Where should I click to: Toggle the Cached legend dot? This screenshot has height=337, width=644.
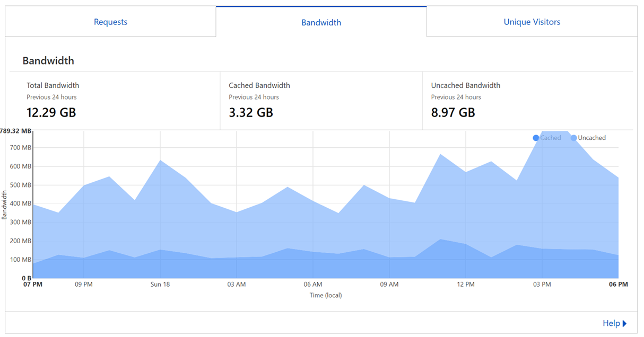[536, 138]
